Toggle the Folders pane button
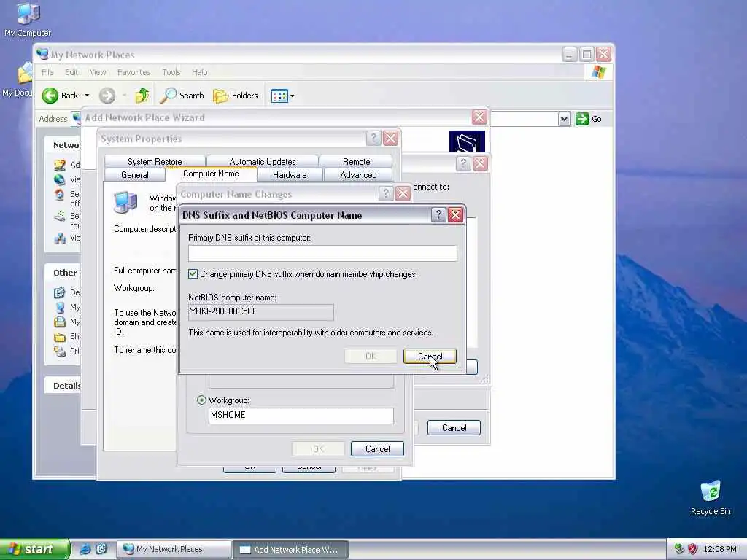This screenshot has width=747, height=560. 236,96
